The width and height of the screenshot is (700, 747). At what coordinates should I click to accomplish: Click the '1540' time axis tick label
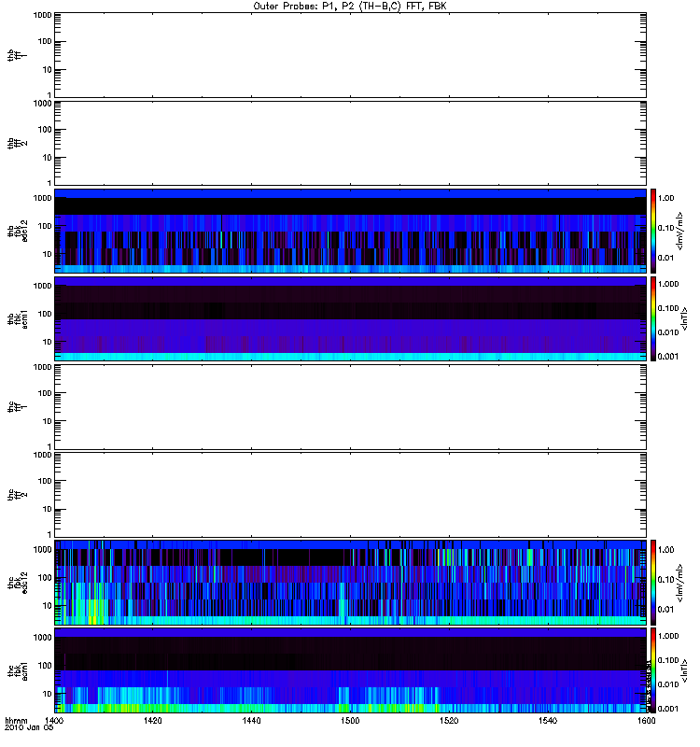pyautogui.click(x=548, y=720)
